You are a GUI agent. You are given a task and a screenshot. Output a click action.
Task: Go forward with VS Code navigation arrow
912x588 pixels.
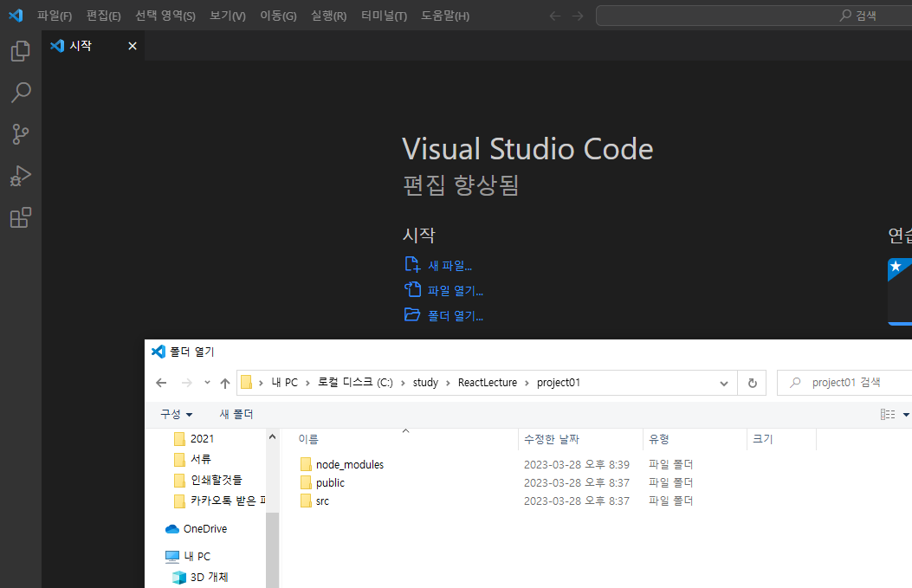point(578,16)
